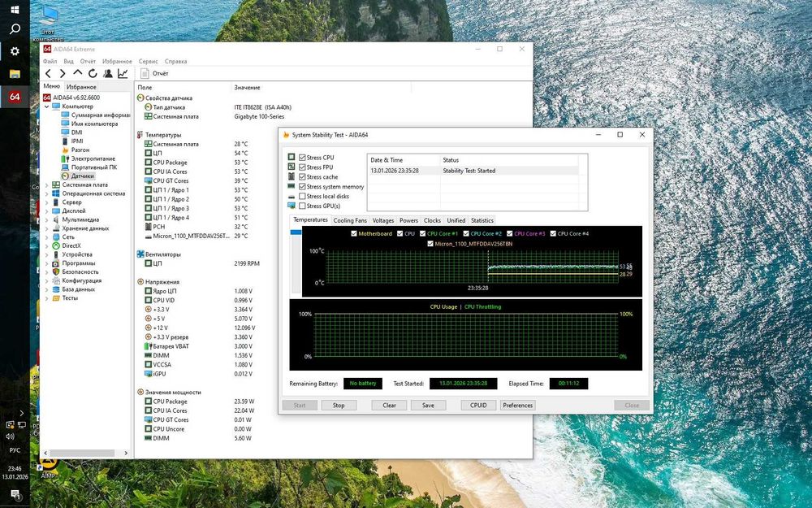This screenshot has height=508, width=812.
Task: Toggle Stress FPU checkbox
Action: (x=302, y=167)
